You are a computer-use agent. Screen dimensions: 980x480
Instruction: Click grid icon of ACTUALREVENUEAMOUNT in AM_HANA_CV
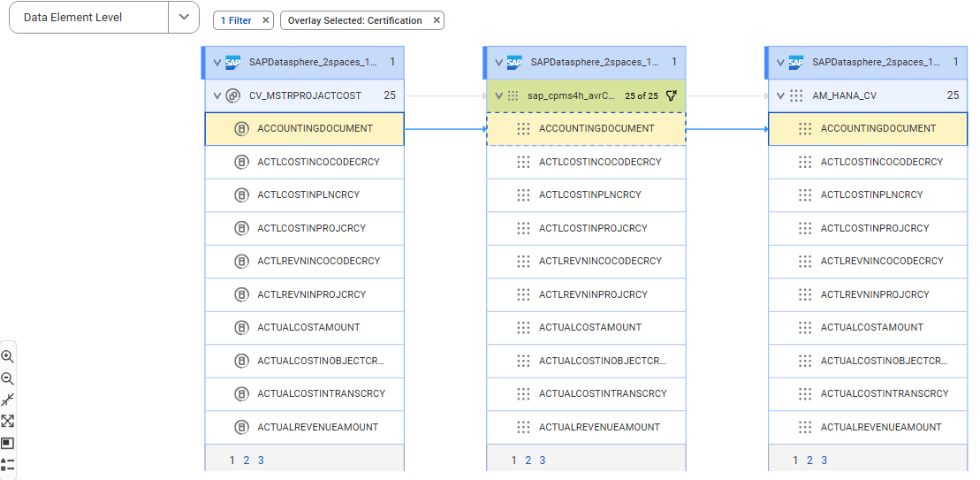(x=805, y=428)
